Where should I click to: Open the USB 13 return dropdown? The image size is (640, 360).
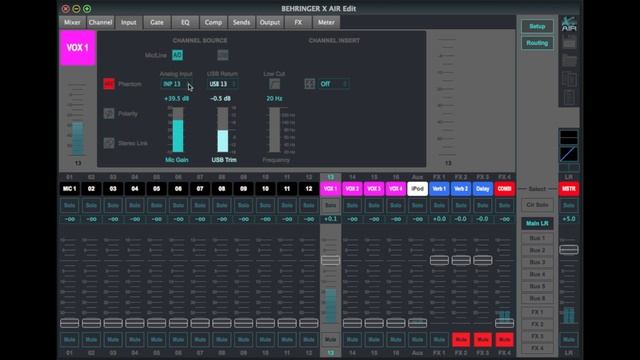point(222,84)
